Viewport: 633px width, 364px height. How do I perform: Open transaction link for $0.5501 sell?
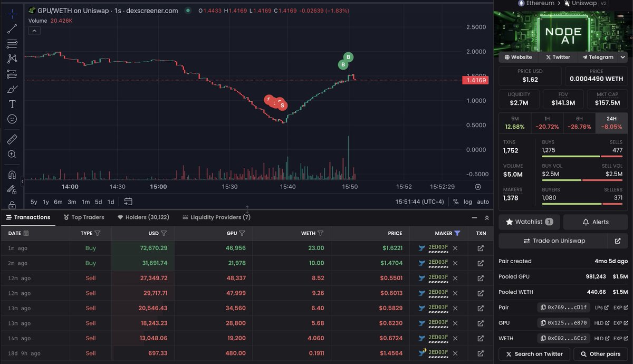pyautogui.click(x=481, y=278)
